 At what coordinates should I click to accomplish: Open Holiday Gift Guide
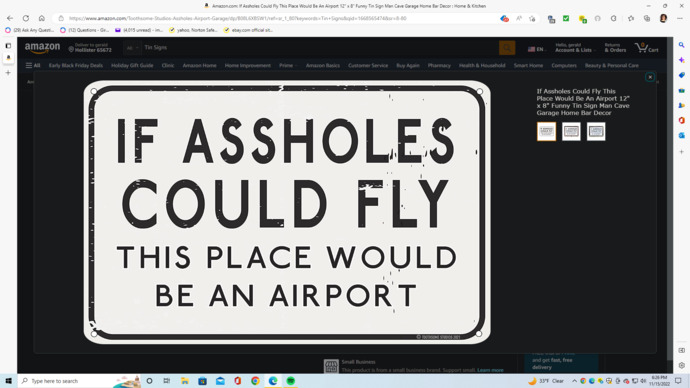pos(132,65)
